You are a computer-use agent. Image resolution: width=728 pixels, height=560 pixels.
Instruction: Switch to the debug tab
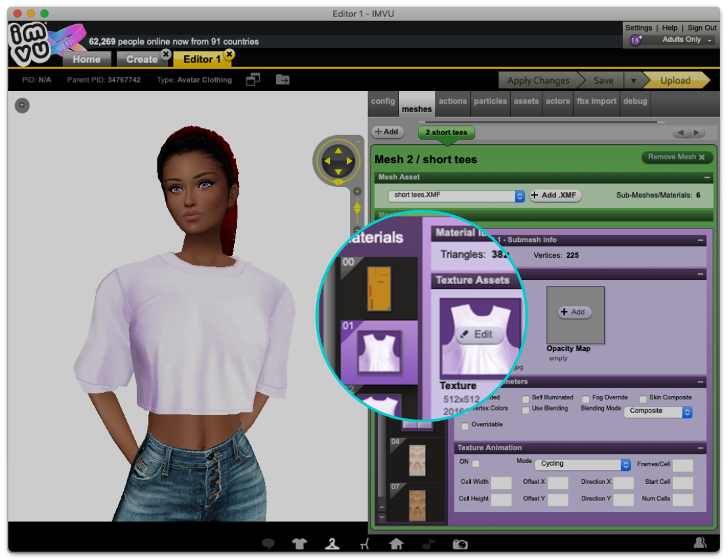tap(635, 102)
